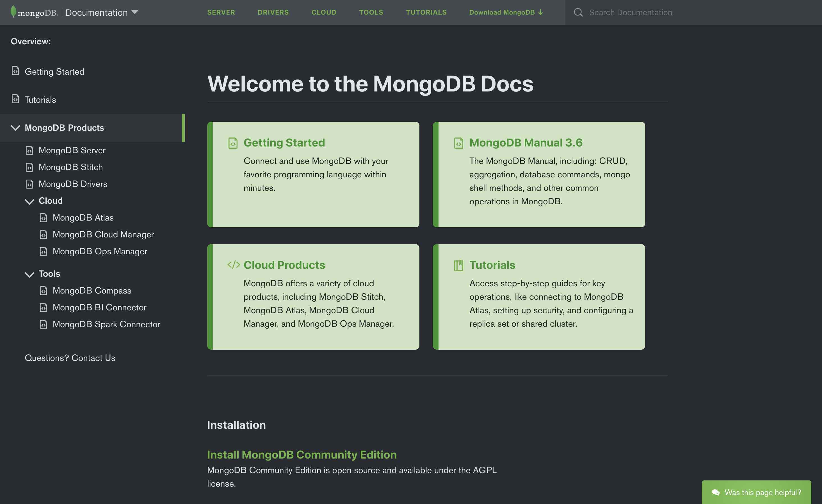Open the SERVER navigation menu

coord(221,12)
